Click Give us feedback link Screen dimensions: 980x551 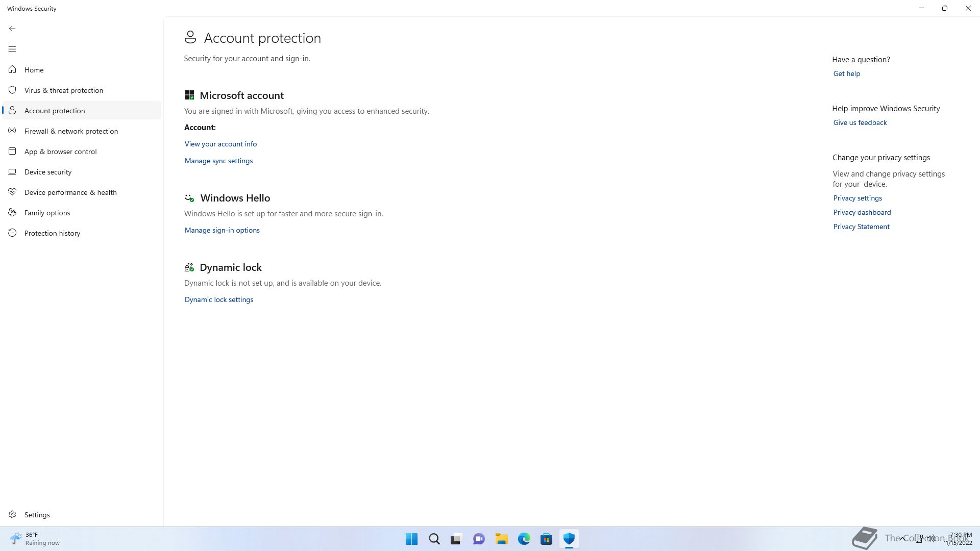click(x=860, y=122)
